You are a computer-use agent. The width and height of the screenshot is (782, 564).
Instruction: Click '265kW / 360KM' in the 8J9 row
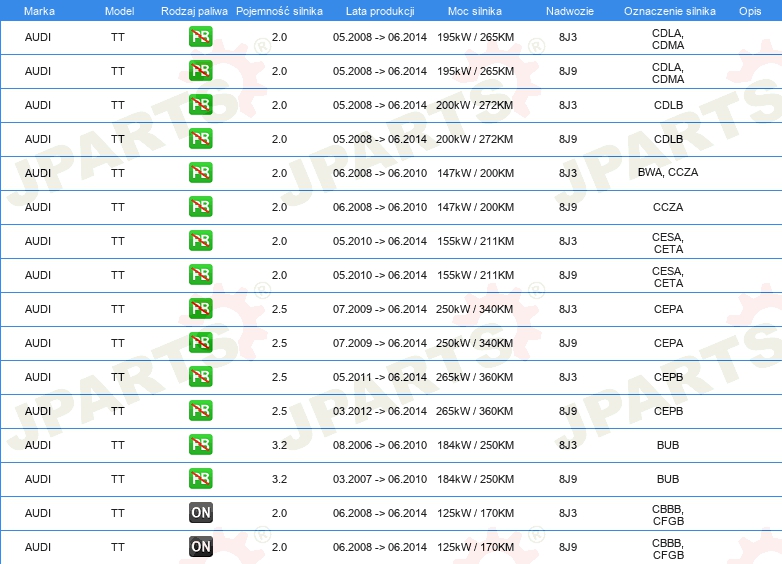coord(474,411)
